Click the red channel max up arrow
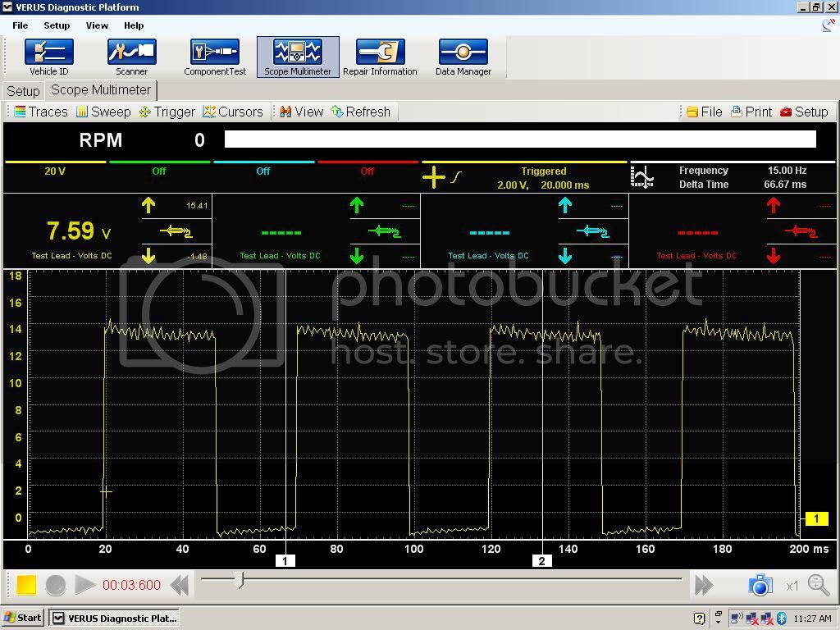 (x=774, y=205)
